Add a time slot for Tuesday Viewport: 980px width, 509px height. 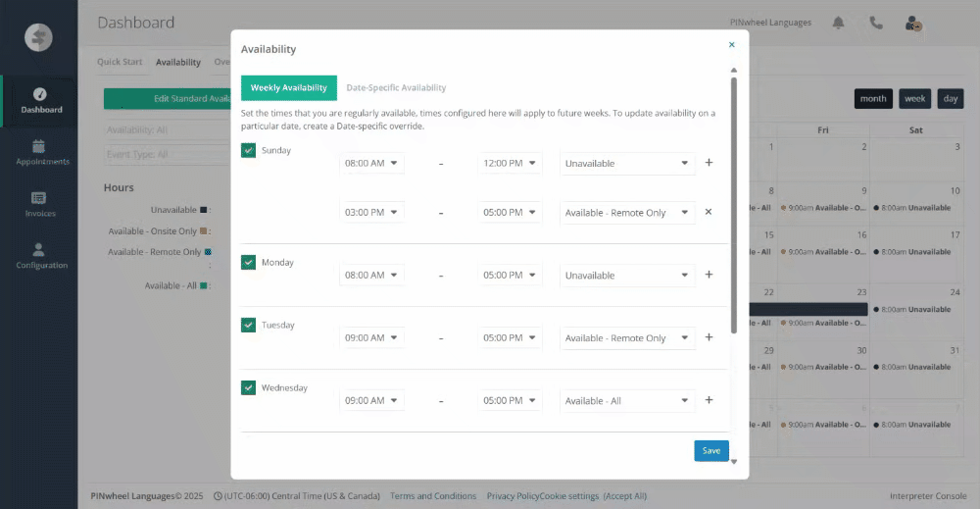point(709,337)
